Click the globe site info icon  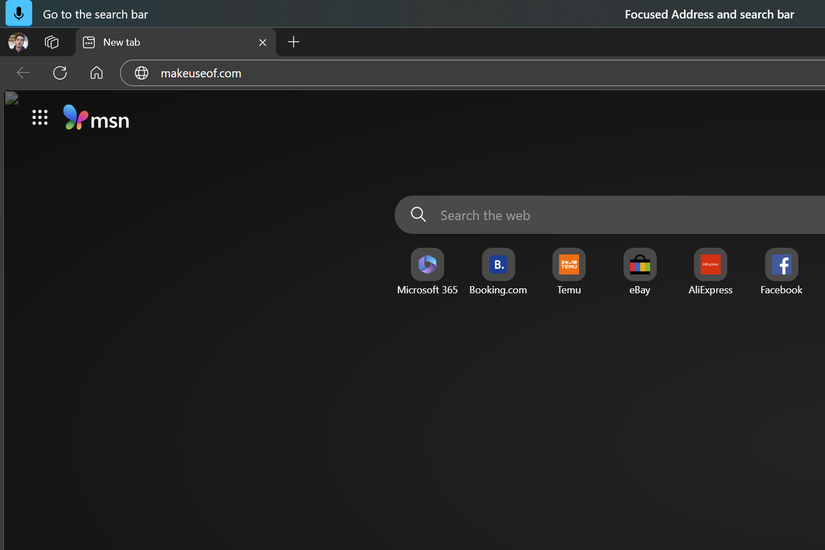tap(142, 73)
